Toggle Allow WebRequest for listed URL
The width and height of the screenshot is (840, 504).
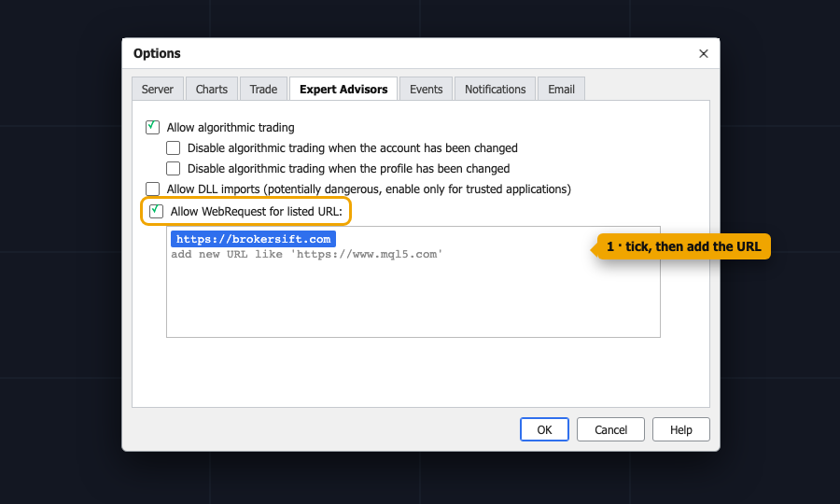(157, 211)
